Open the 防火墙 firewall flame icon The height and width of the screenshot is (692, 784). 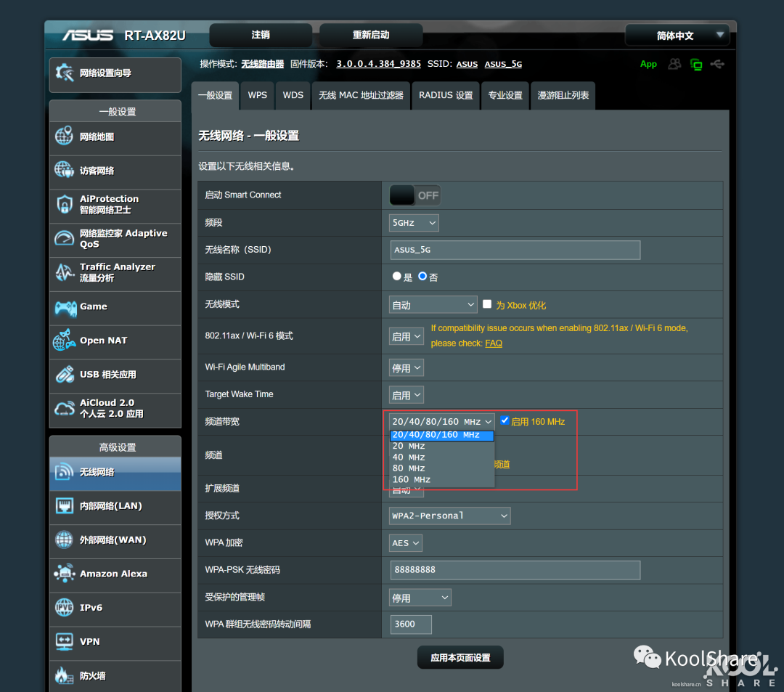pyautogui.click(x=64, y=675)
